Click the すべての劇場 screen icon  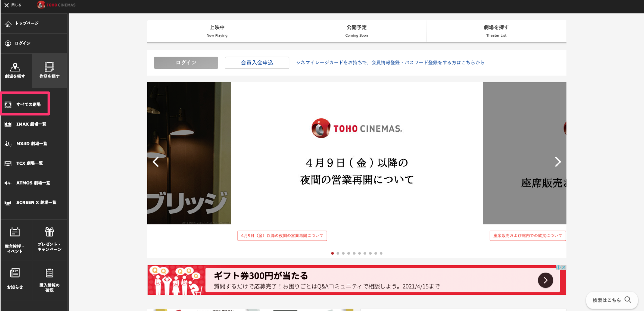point(8,105)
